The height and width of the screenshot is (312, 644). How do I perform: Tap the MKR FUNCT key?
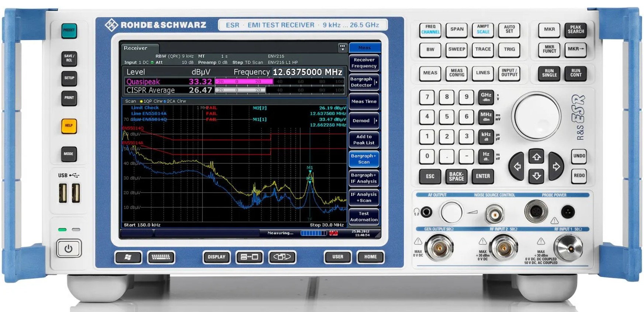click(x=549, y=50)
